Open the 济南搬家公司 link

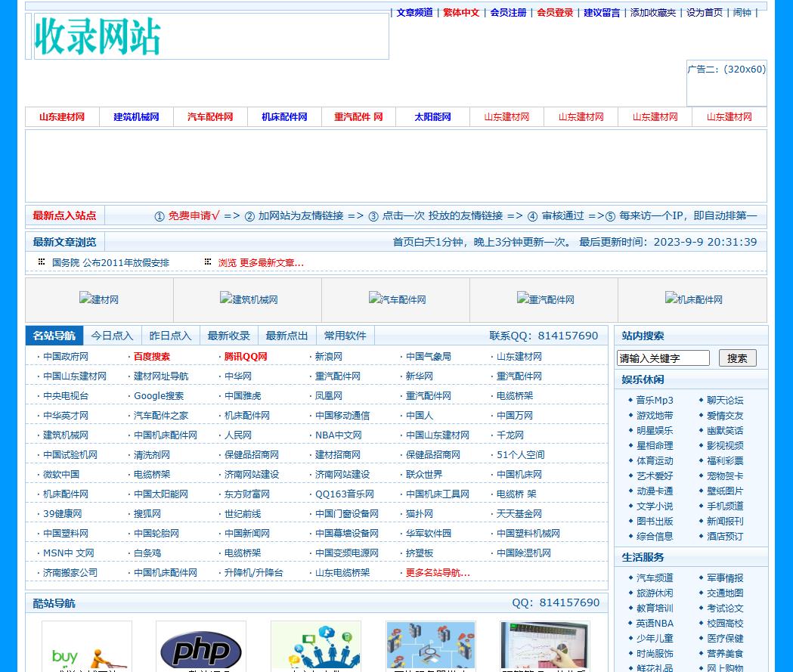70,574
